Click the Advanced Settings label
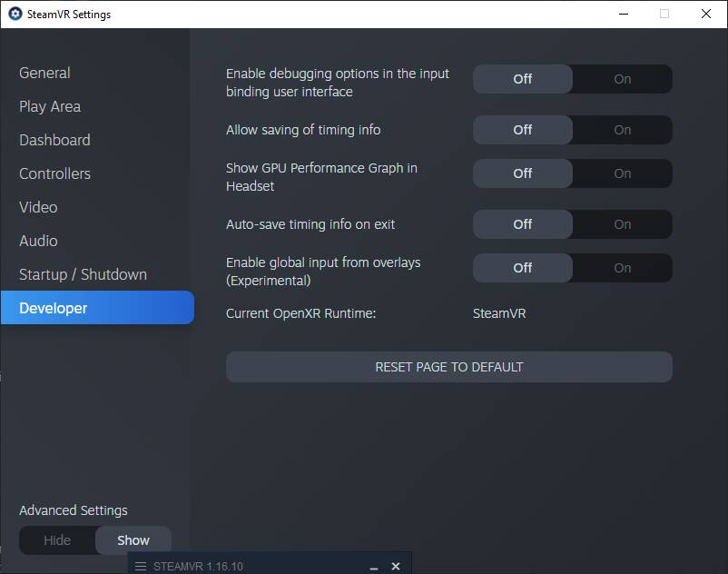 (x=74, y=510)
